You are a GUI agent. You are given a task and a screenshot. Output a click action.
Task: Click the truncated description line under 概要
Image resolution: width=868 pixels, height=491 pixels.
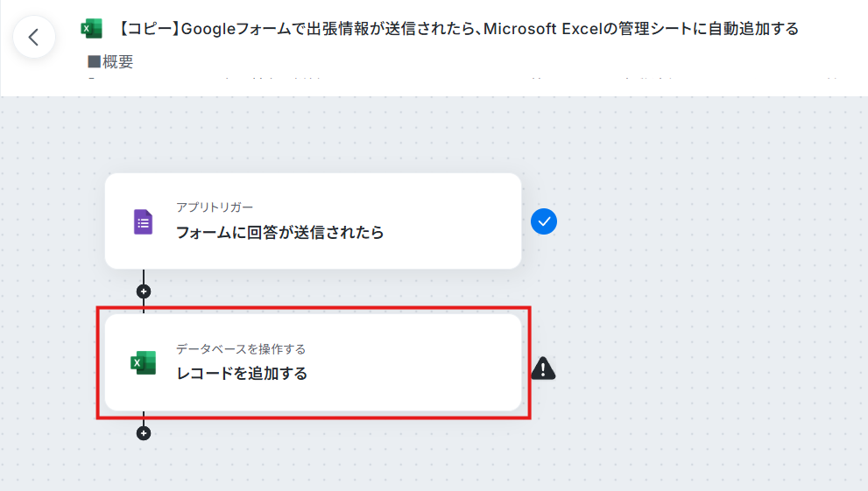[x=462, y=79]
